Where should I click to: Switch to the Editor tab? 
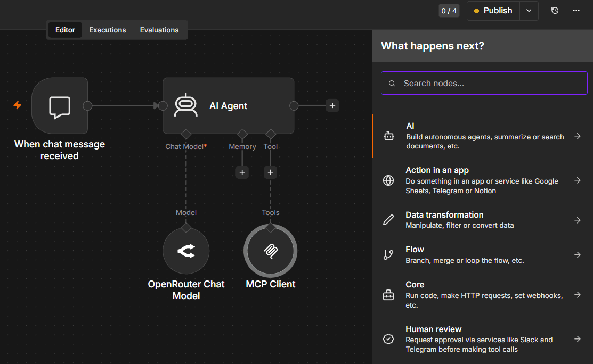coord(65,30)
